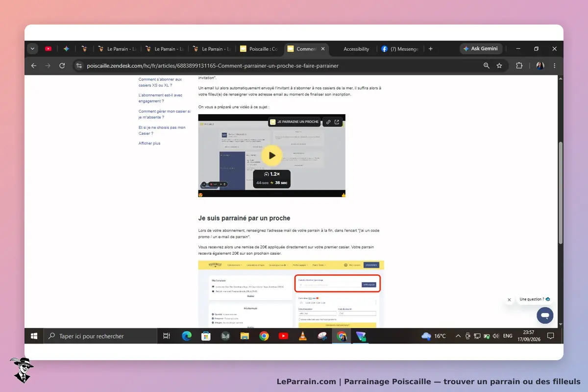Viewport: 588px width, 392px height.
Task: Bookmark this page with the star
Action: pyautogui.click(x=499, y=66)
